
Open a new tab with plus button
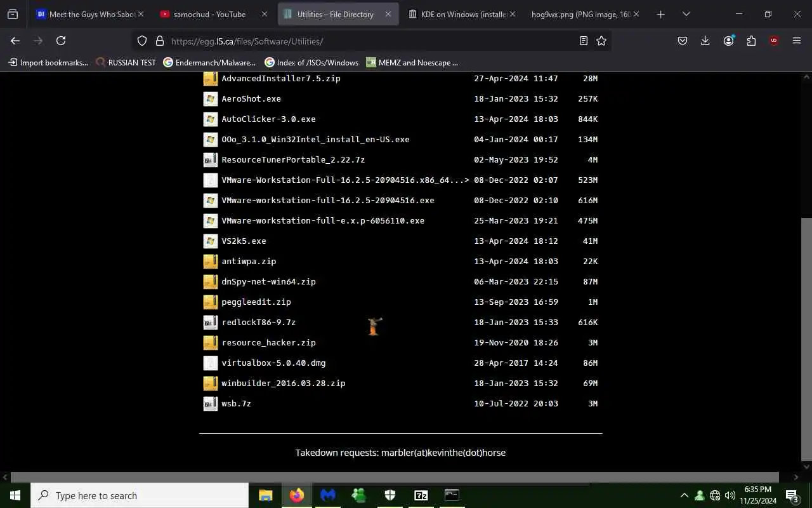coord(660,14)
